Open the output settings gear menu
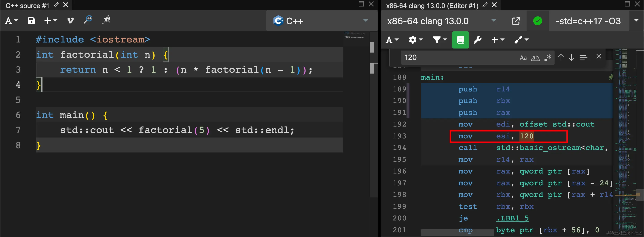This screenshot has width=644, height=237. click(x=415, y=40)
